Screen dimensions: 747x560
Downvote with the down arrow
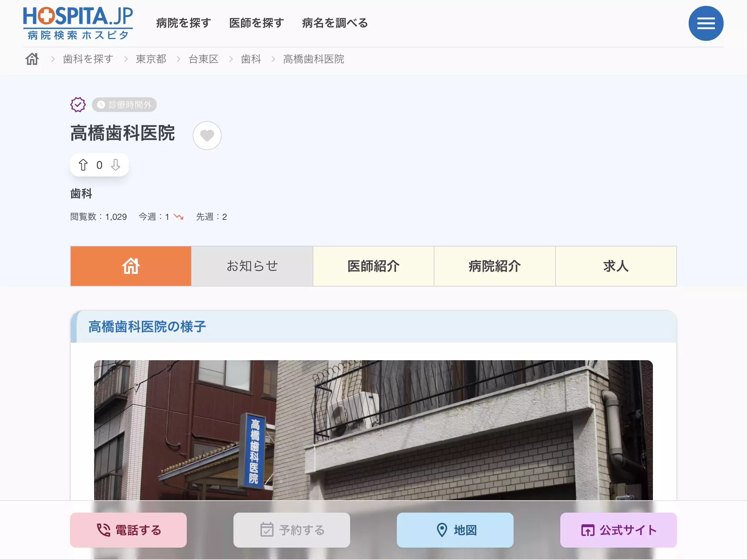116,165
